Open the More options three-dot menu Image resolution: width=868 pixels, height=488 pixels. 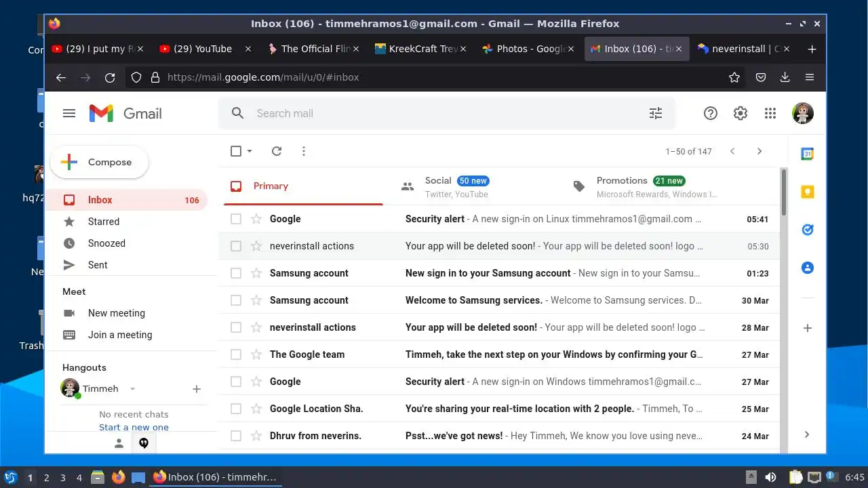click(x=304, y=151)
